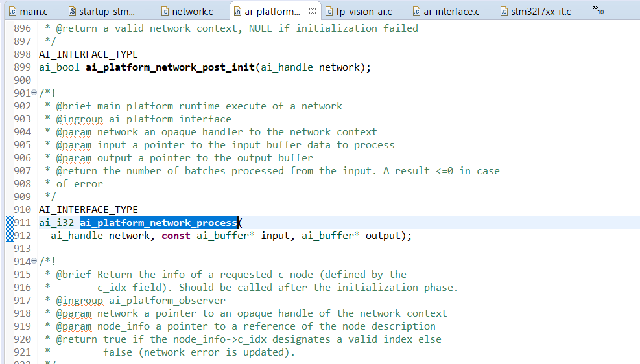Switch to the main.c editor tab
Screen dimensions: 640x364
click(29, 12)
